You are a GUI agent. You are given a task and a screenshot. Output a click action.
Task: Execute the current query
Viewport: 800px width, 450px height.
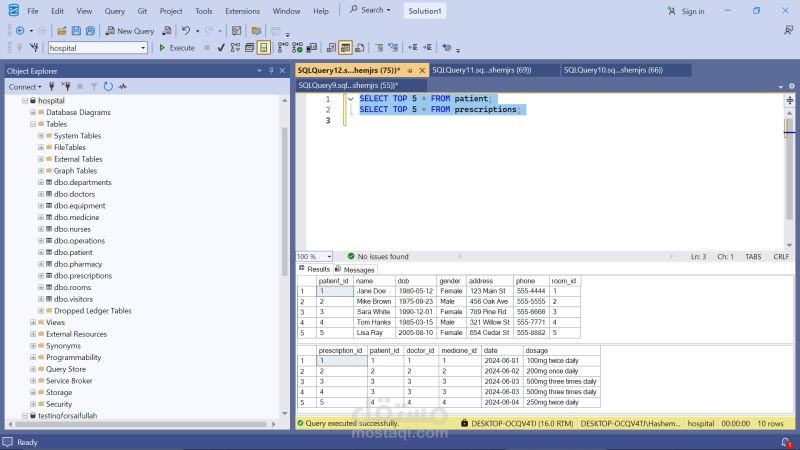(x=177, y=48)
